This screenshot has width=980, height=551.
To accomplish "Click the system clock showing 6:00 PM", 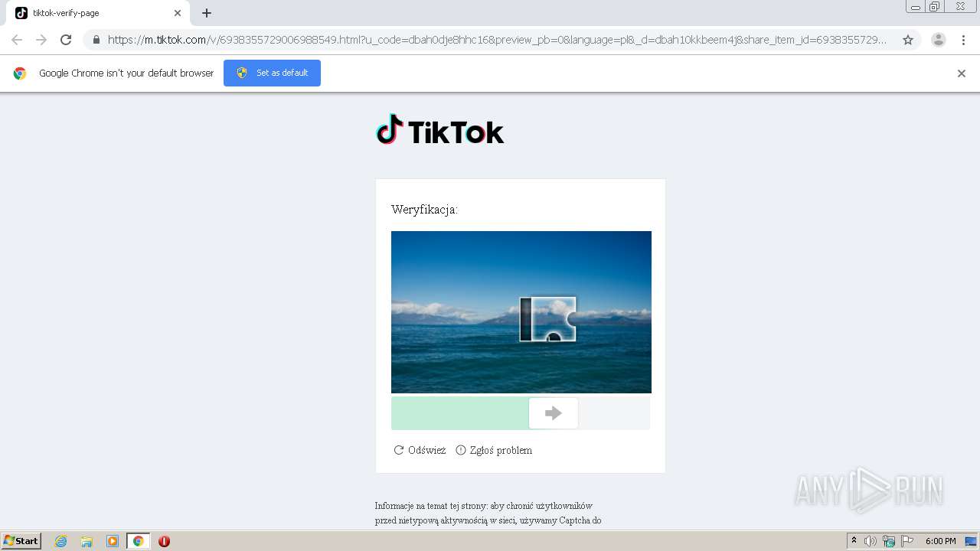I will click(940, 541).
